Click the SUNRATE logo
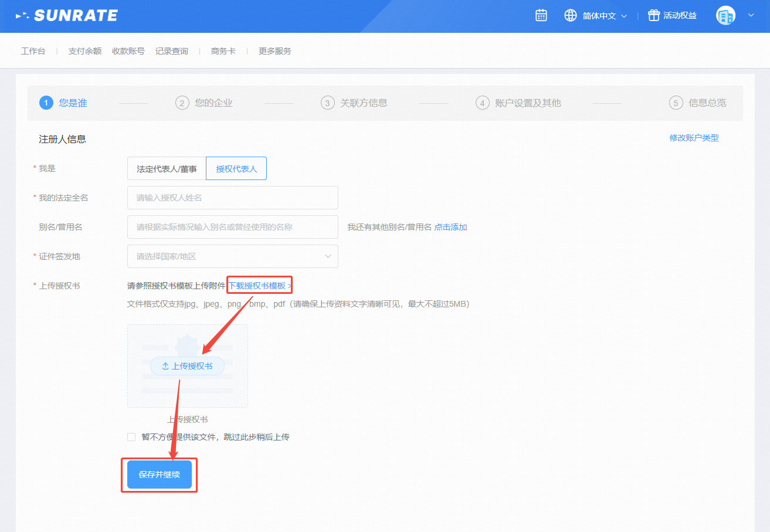Screen dimensions: 770x532 (x=67, y=16)
